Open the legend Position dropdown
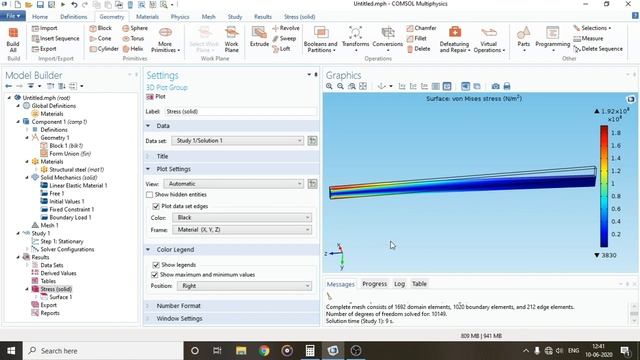Viewport: 640px width, 360px height. [244, 286]
